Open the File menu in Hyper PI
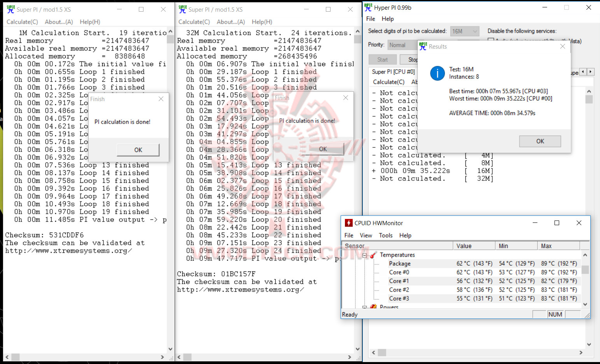600x364 pixels. (x=371, y=19)
